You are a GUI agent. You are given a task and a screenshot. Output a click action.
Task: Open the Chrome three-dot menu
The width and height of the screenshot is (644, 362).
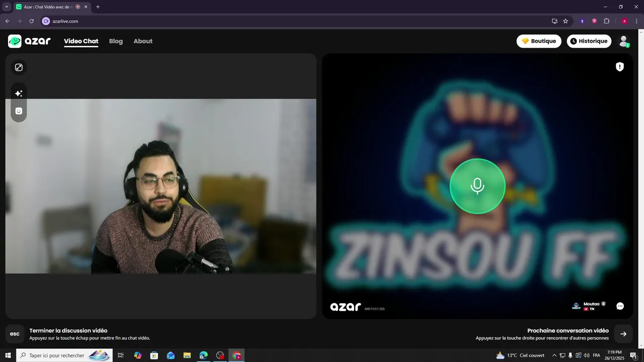pos(636,21)
